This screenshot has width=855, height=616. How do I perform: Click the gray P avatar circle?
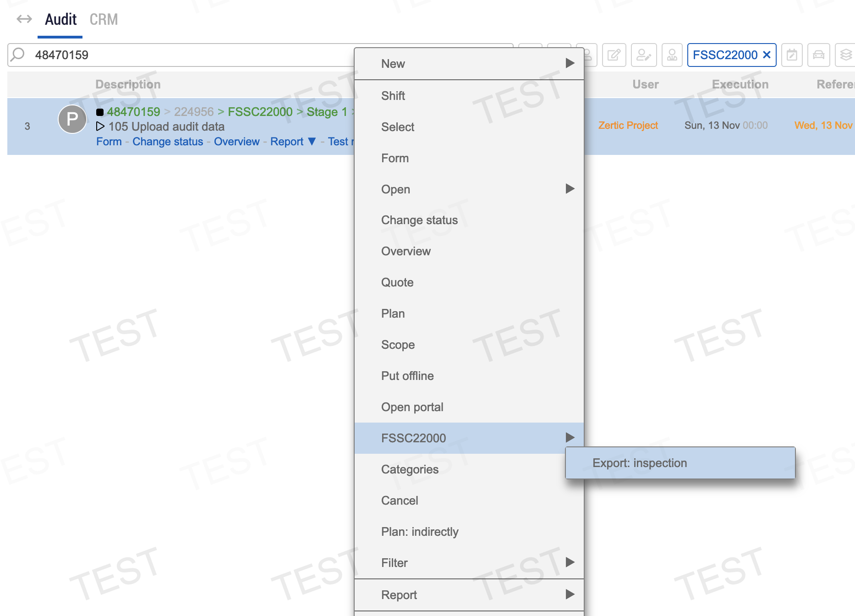coord(72,119)
